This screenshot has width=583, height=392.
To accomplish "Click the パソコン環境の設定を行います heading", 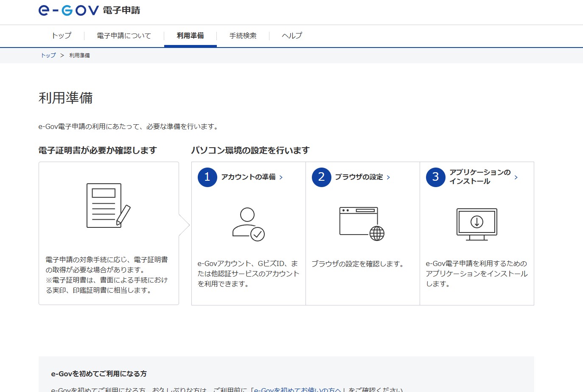I will [250, 151].
